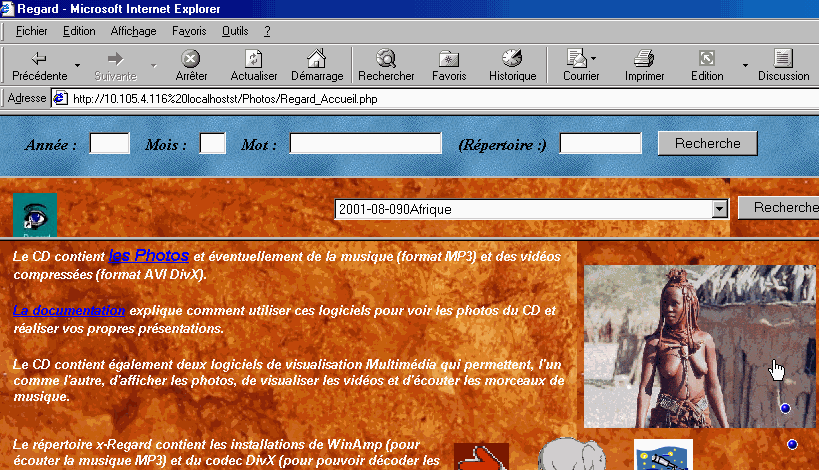Print the page with Imprimer
Viewport: 819px width, 470px height.
tap(645, 66)
